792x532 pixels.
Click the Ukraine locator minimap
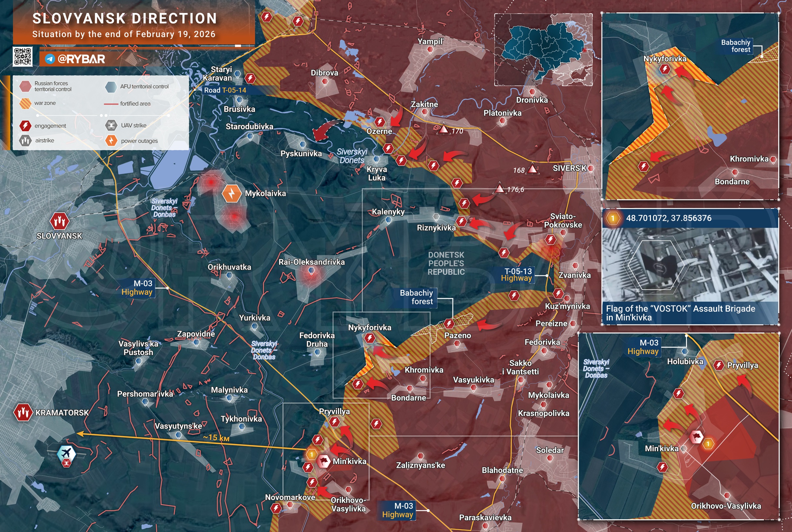[x=543, y=49]
